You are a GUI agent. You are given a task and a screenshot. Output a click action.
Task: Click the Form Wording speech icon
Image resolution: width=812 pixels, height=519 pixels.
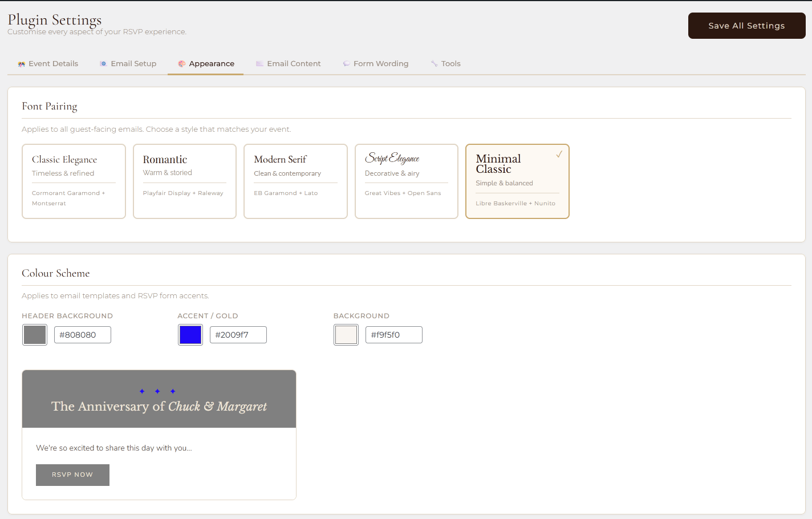tap(346, 64)
